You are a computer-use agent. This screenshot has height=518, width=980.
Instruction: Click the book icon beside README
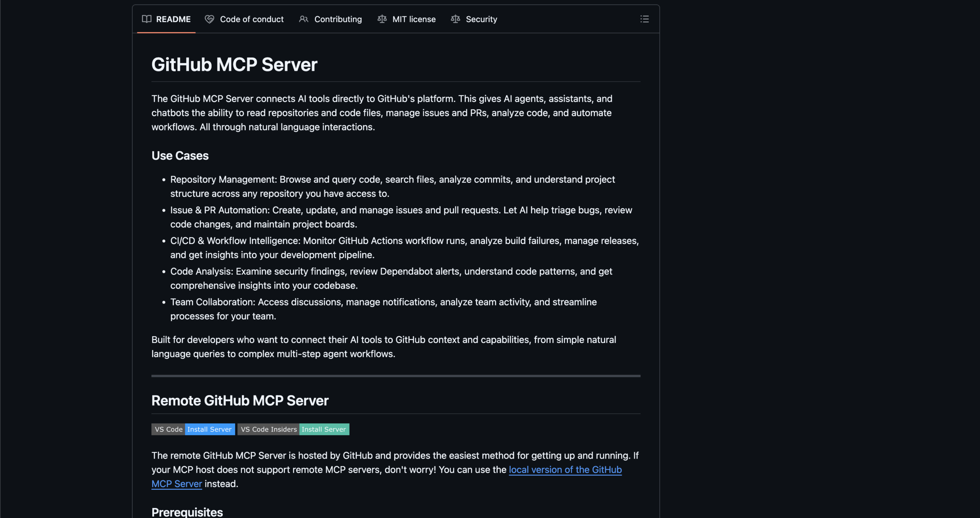coord(147,19)
